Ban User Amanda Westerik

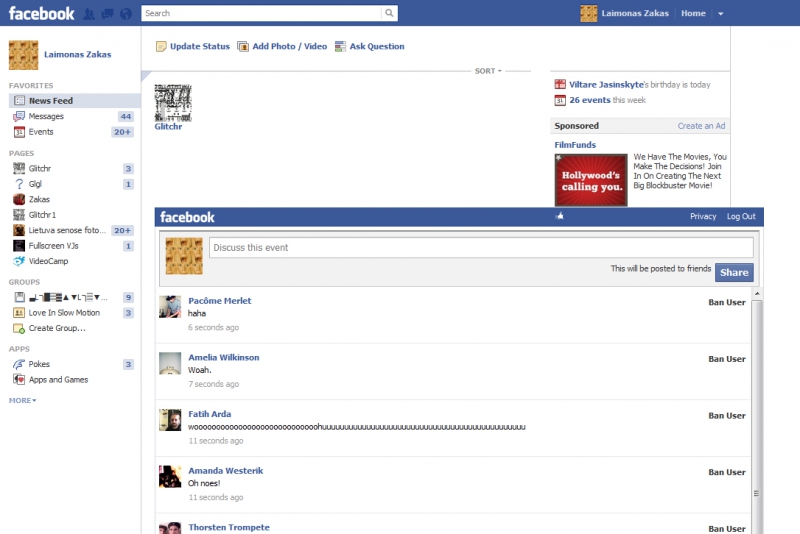click(x=727, y=472)
